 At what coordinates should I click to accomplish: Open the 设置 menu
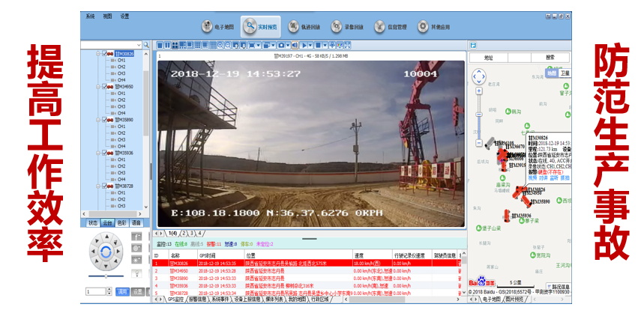click(x=124, y=16)
